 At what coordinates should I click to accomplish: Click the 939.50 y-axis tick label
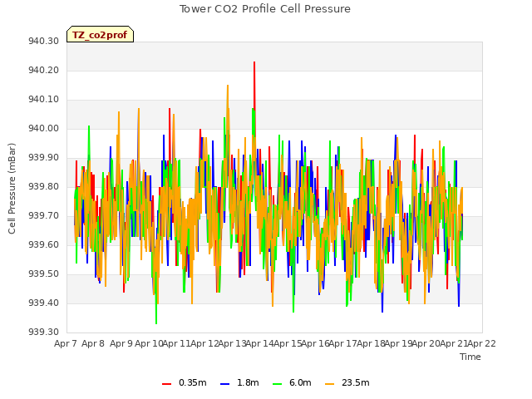[43, 273]
